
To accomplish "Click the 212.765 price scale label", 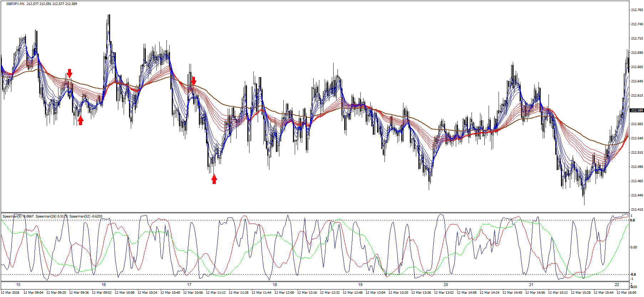I will pyautogui.click(x=637, y=10).
